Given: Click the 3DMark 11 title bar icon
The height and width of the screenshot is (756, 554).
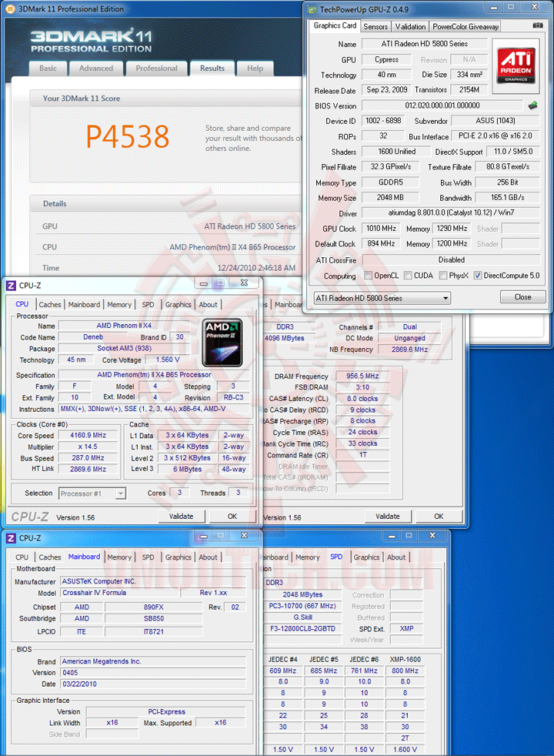Looking at the screenshot, I should click(10, 8).
